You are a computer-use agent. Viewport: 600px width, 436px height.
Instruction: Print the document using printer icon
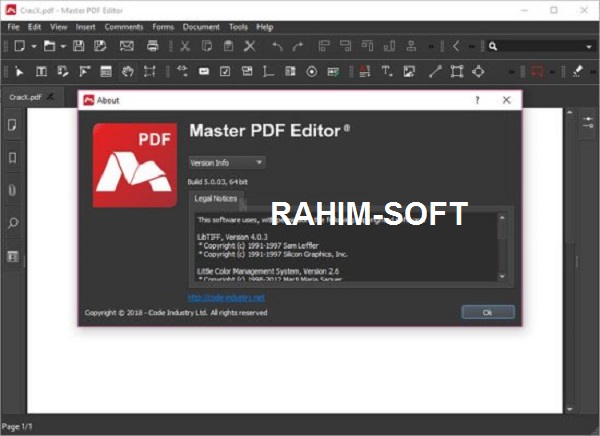[x=153, y=46]
